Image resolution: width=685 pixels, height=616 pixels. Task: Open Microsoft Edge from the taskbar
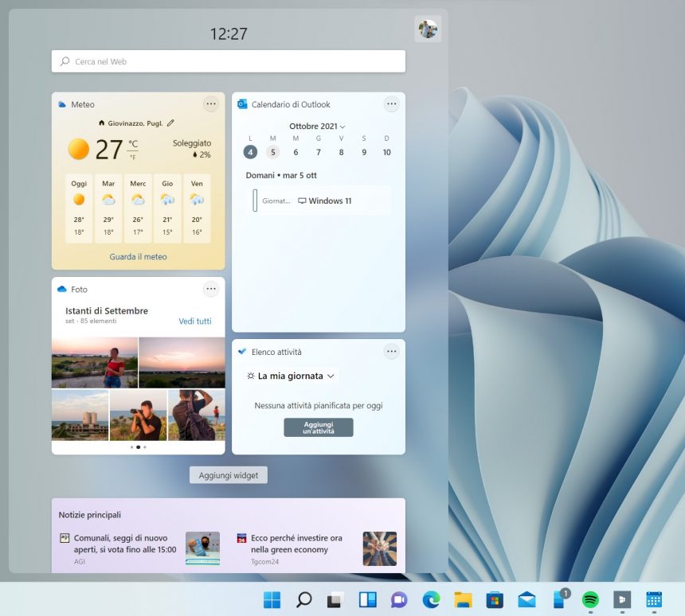431,599
